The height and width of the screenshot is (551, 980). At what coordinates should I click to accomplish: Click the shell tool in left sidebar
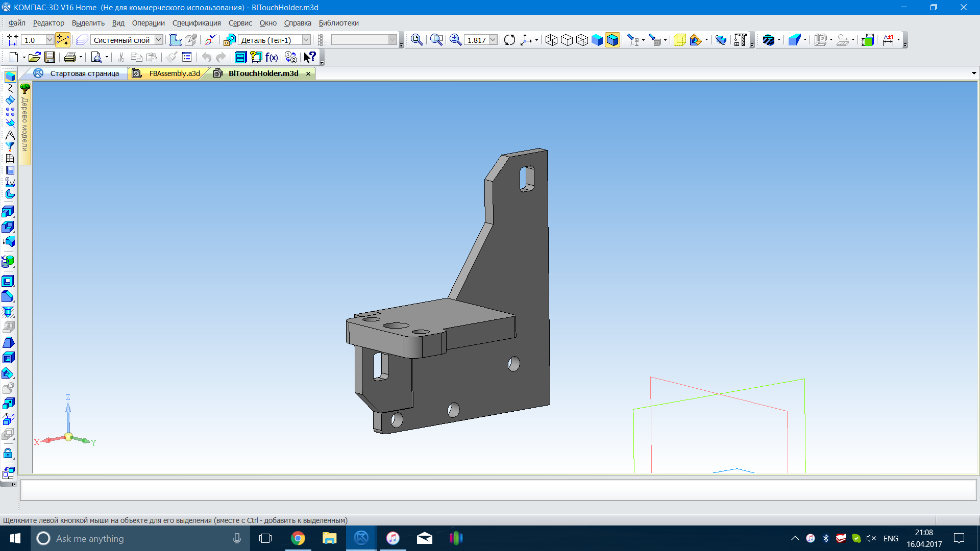pyautogui.click(x=8, y=281)
